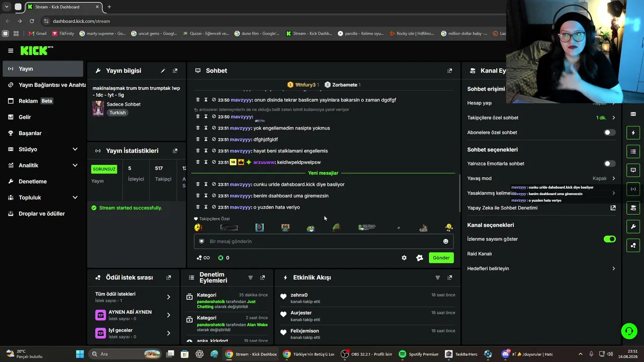Send the chat message with Gönder

(x=441, y=258)
